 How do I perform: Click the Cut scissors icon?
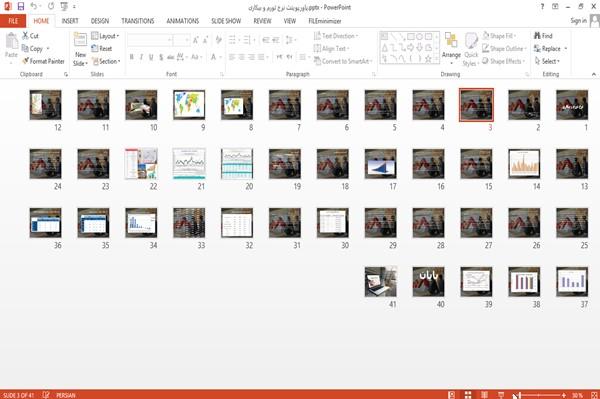(25, 36)
